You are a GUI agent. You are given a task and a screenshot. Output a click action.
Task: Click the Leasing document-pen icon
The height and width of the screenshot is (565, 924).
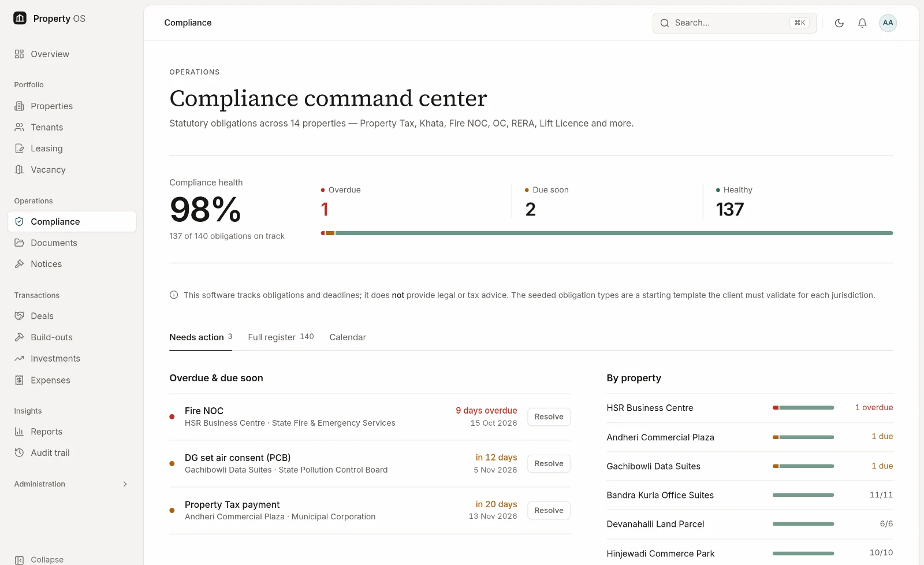[x=19, y=148]
